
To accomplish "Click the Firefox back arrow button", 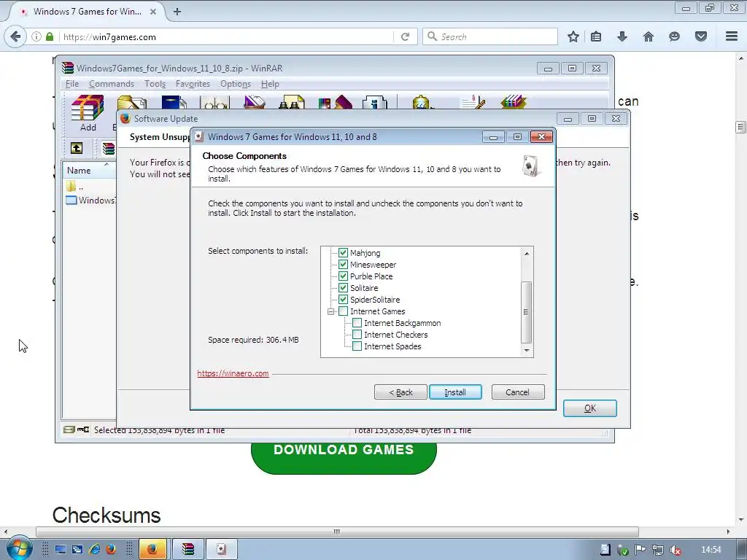I will point(15,36).
